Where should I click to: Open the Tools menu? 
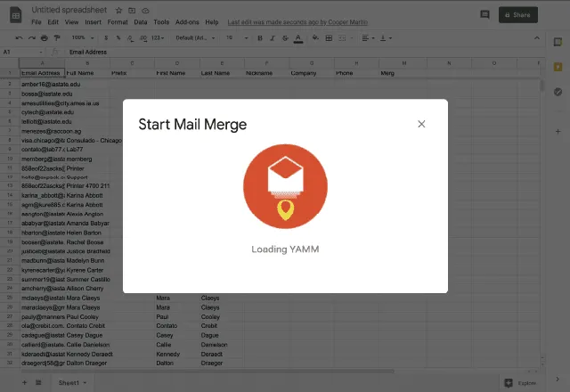pyautogui.click(x=161, y=22)
